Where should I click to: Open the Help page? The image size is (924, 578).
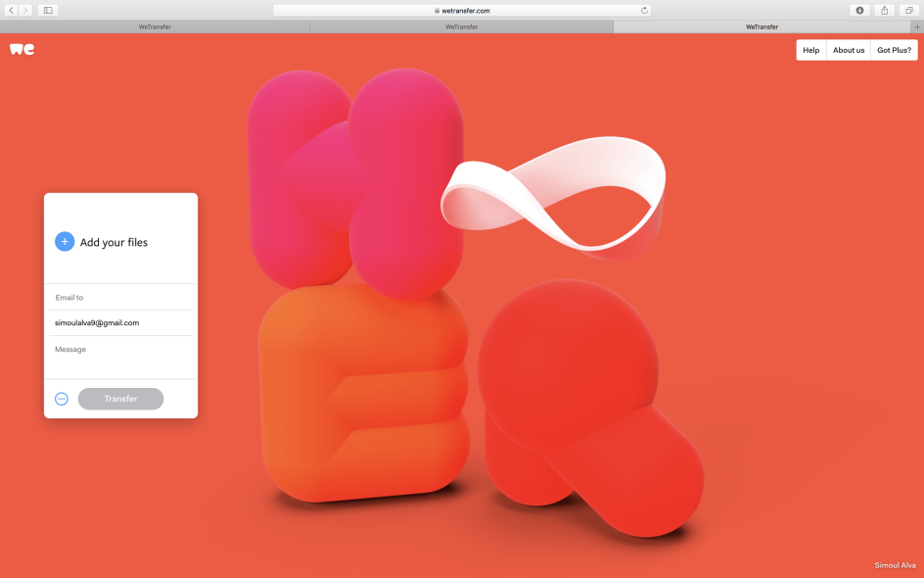point(810,49)
